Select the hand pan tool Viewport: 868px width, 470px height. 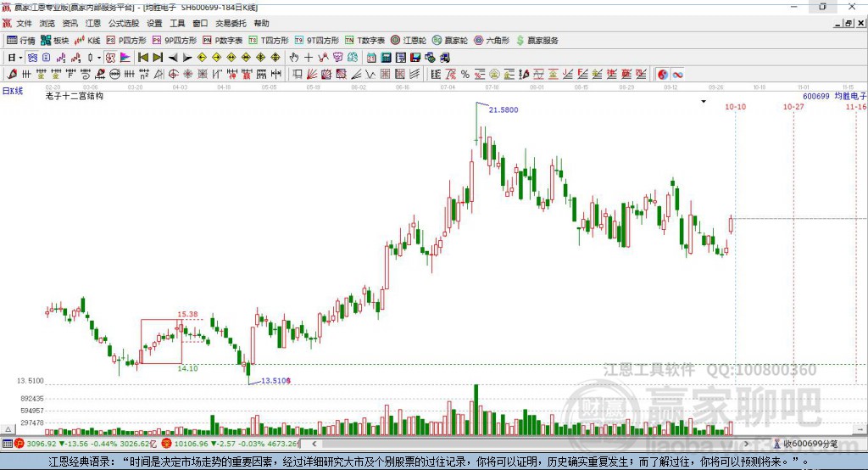pos(293,58)
